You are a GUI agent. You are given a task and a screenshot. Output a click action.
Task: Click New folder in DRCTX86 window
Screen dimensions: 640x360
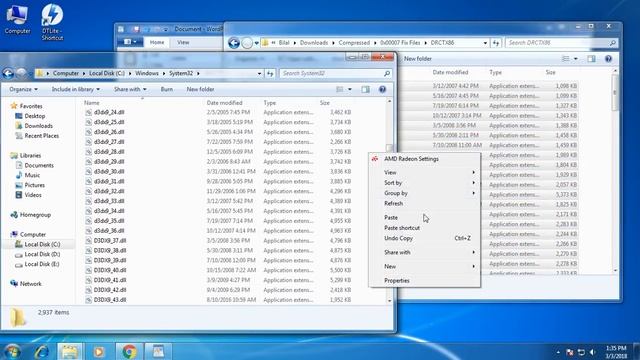coord(418,59)
